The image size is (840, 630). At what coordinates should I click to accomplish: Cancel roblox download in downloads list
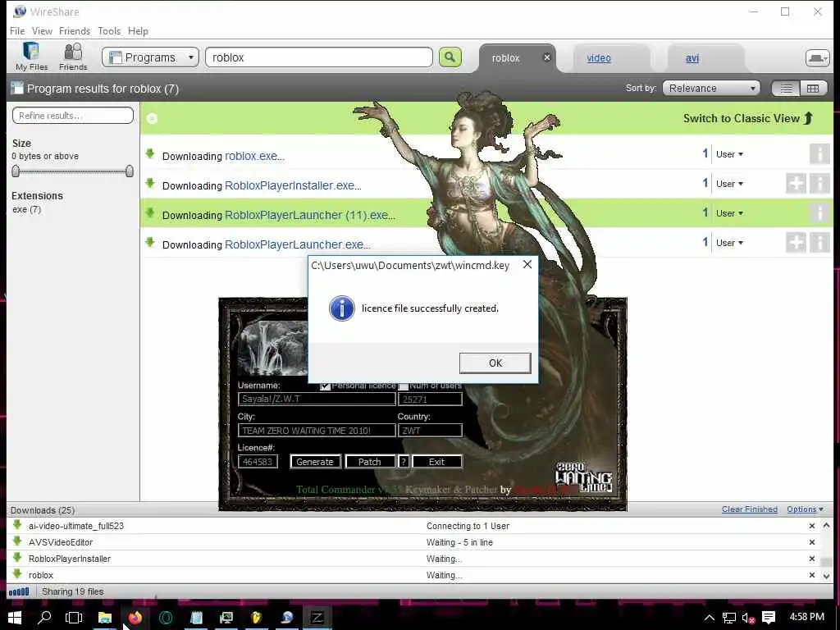click(812, 575)
